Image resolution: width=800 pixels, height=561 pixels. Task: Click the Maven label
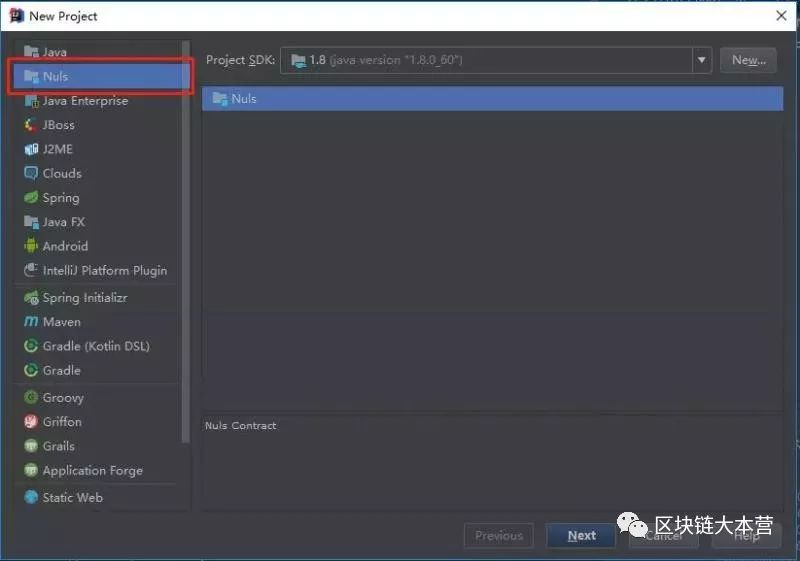click(x=61, y=322)
